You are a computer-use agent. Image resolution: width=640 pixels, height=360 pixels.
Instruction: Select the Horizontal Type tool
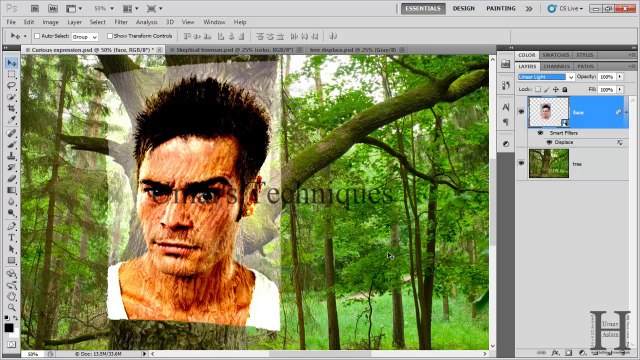pos(11,238)
